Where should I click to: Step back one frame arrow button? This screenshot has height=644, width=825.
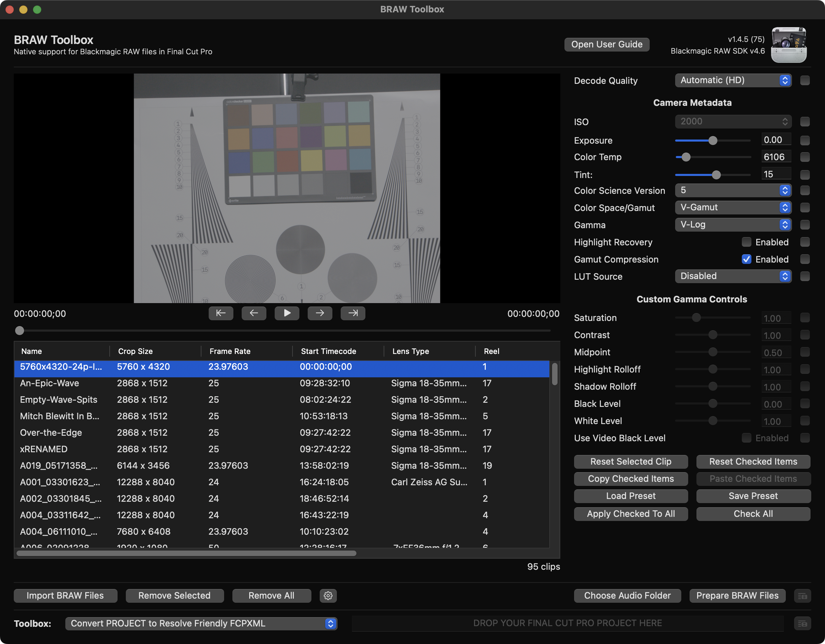[x=254, y=313]
